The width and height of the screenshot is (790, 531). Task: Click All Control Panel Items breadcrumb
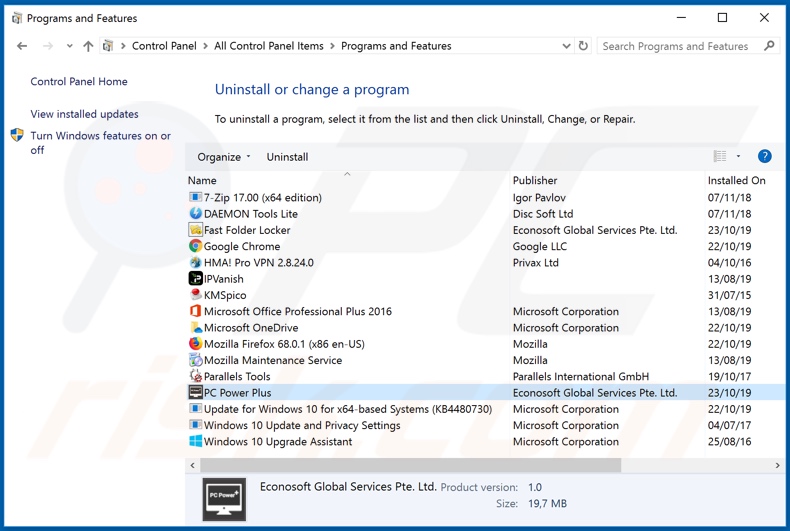268,46
